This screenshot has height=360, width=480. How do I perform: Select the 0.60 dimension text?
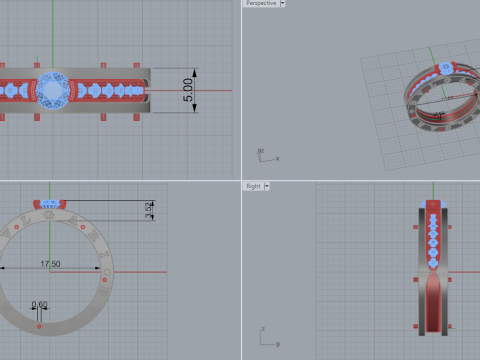click(39, 304)
